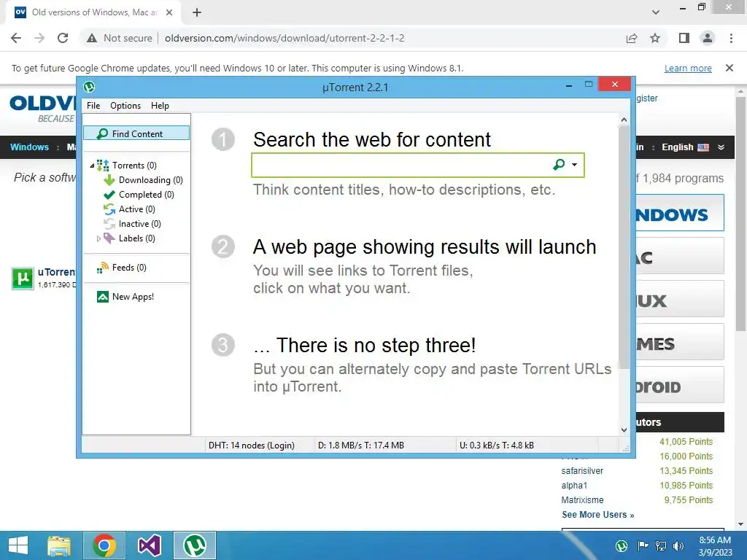Click the µTorrent taskbar button

tap(194, 545)
